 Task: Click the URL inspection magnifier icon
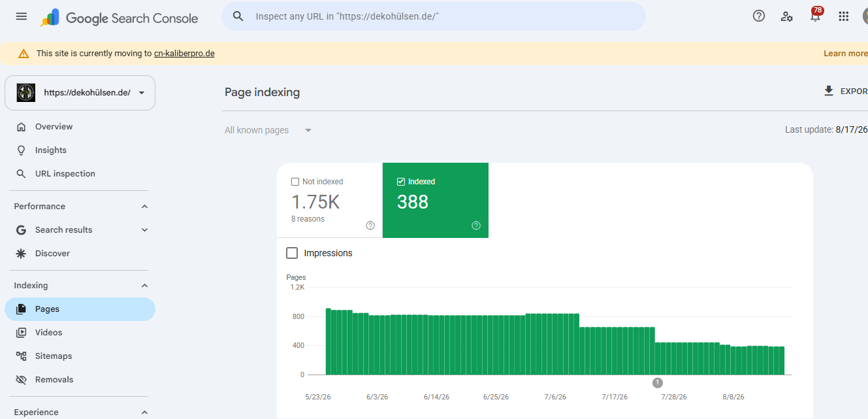click(22, 174)
